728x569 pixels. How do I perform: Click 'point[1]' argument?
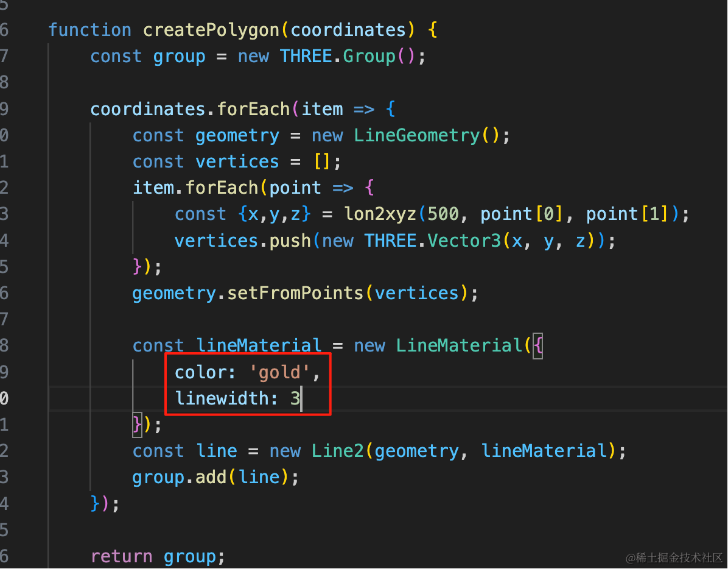point(627,214)
